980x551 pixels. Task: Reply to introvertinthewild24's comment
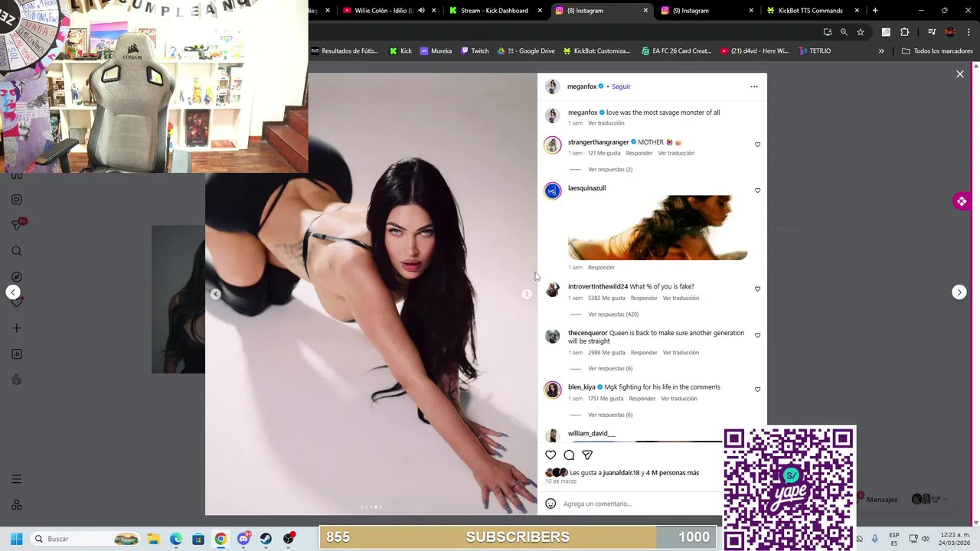[644, 298]
